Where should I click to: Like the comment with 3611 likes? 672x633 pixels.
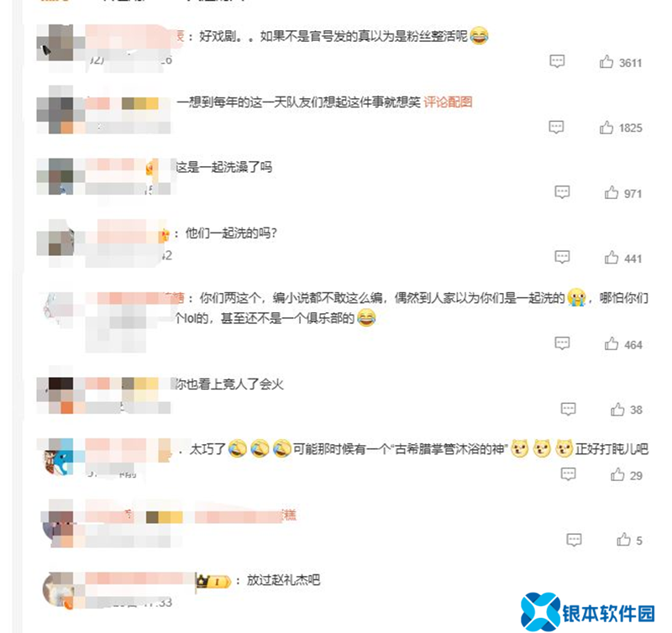pyautogui.click(x=606, y=61)
